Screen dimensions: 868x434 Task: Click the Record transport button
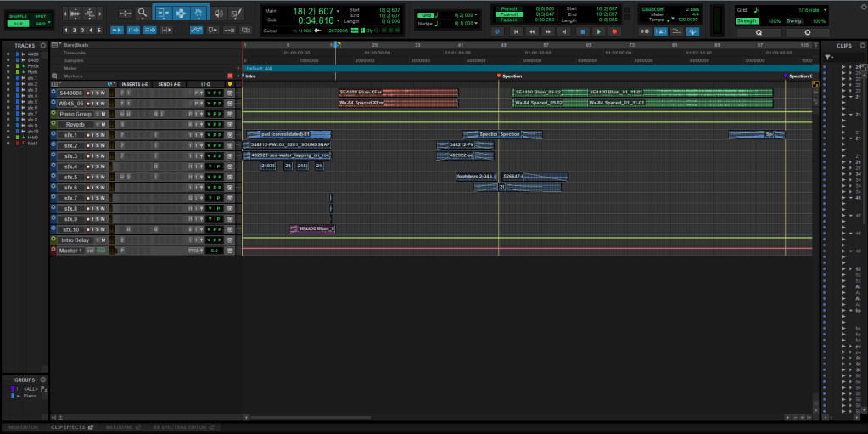614,31
